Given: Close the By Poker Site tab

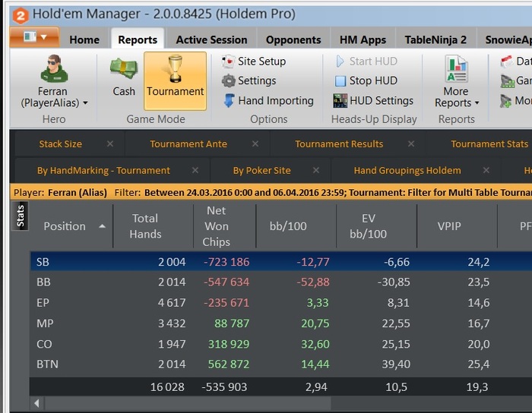Looking at the screenshot, I should click(316, 170).
